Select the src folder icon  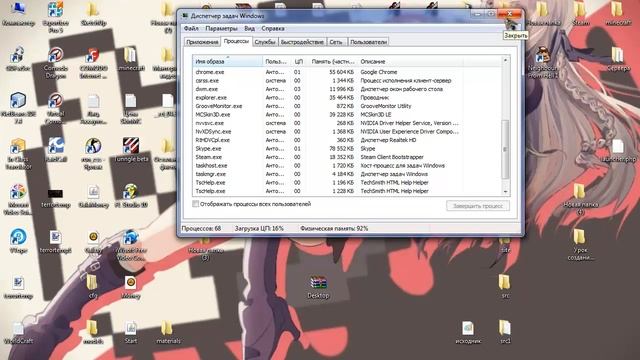[x=505, y=286]
